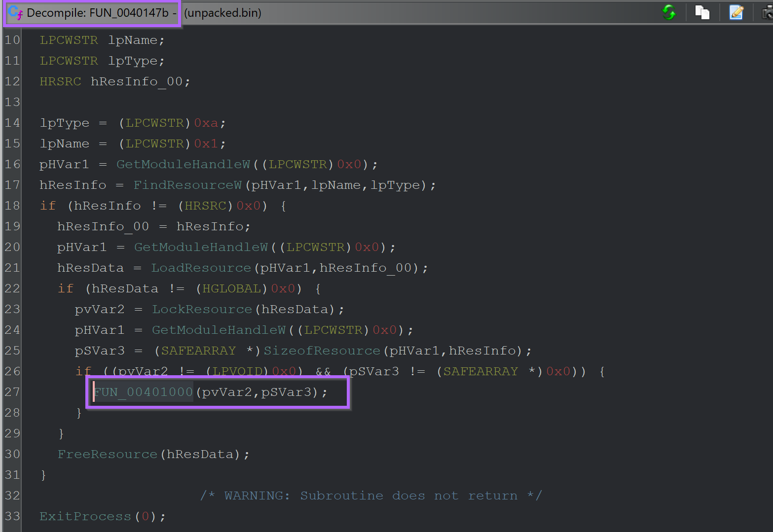
Task: Click hResData variable on line 21
Action: click(91, 268)
